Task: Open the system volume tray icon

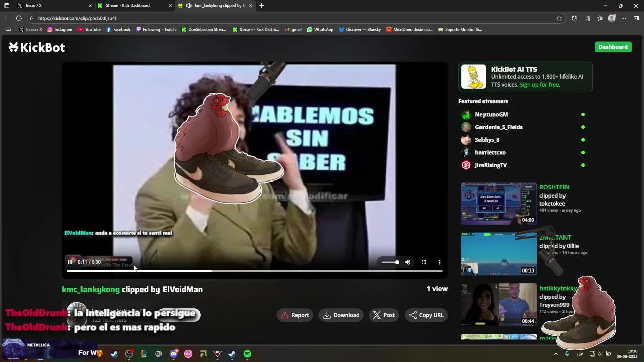Action: (600, 354)
